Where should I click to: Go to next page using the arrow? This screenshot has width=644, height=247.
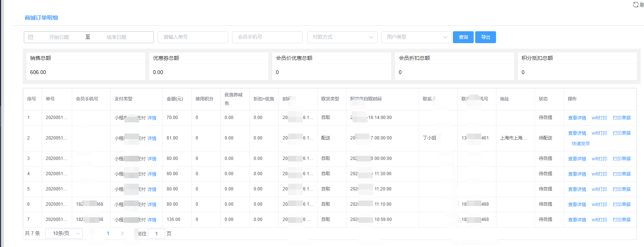(122, 234)
